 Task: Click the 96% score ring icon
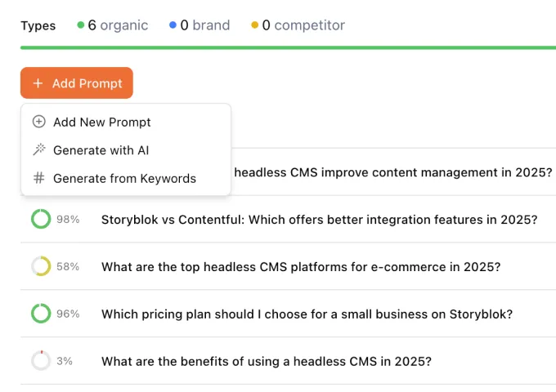[41, 314]
